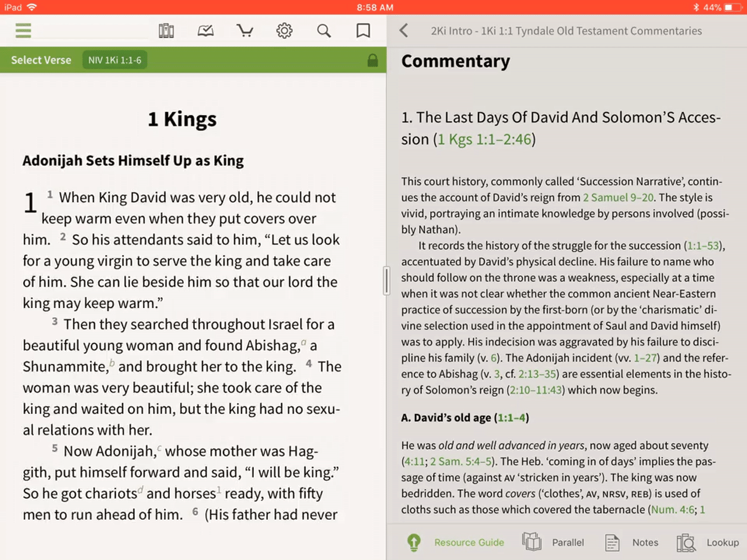This screenshot has width=747, height=560.
Task: Open the 1–27 verse link
Action: 645,358
